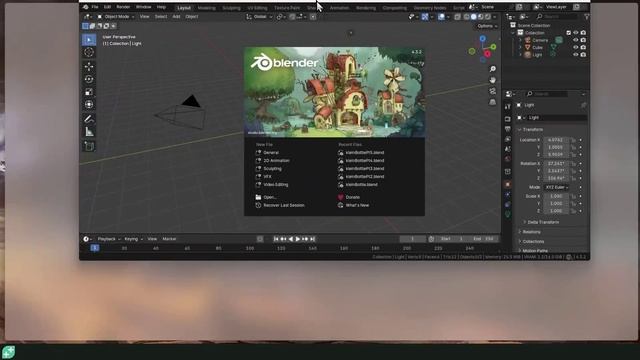
Task: Toggle X-ray view button
Action: [458, 17]
